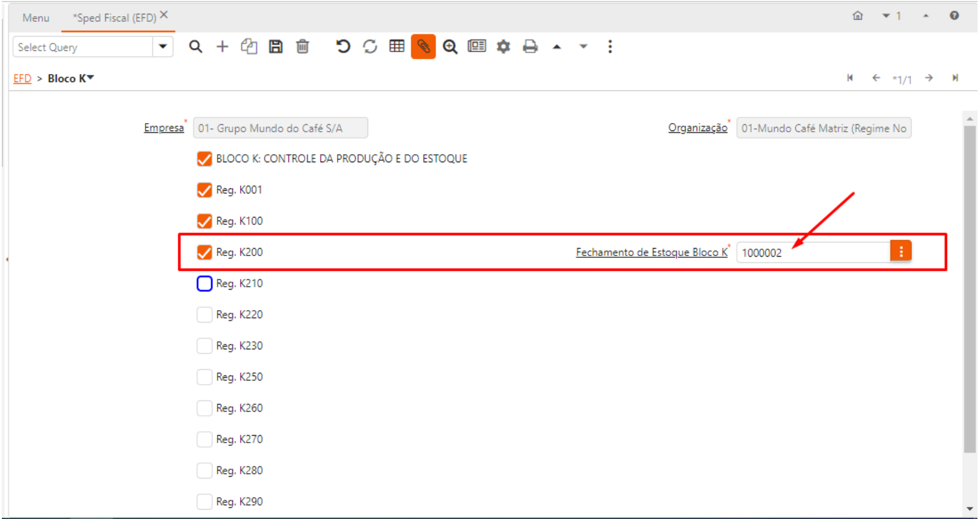
Task: Click the magnifier search icon in toolbar
Action: point(195,47)
